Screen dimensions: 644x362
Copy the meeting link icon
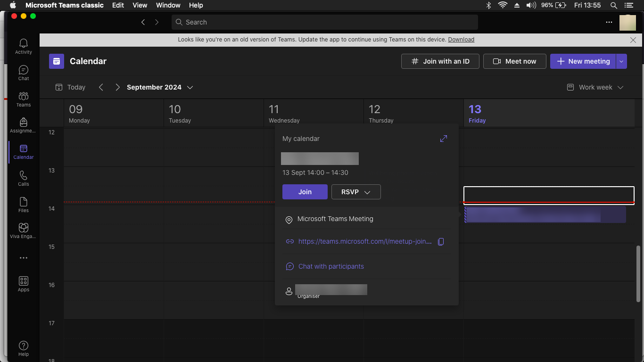pos(441,241)
